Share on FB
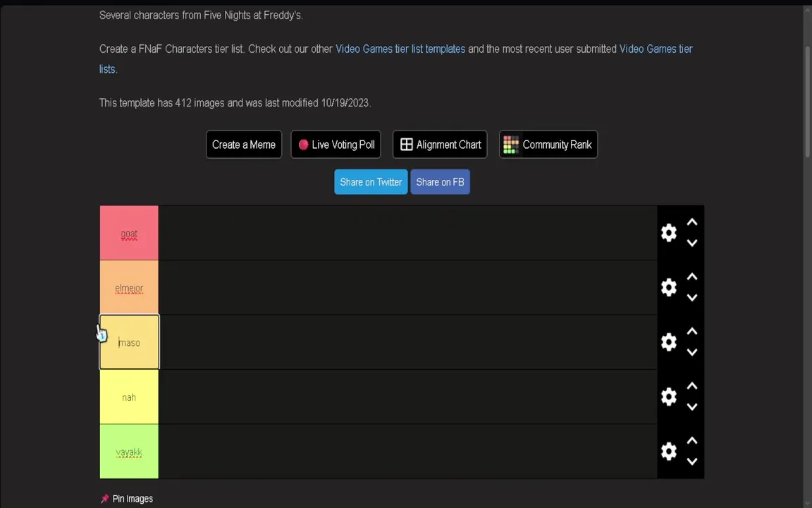812x508 pixels. (440, 182)
